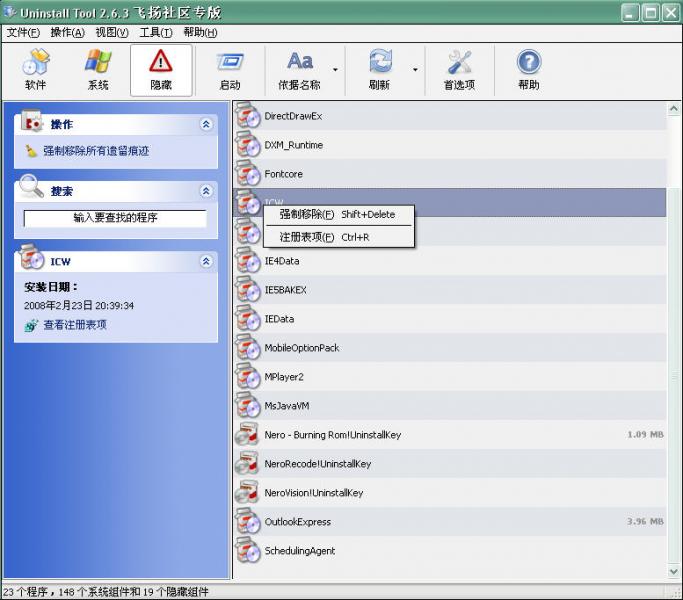Toggle the 隐藏 (Hidden) components view

[161, 70]
